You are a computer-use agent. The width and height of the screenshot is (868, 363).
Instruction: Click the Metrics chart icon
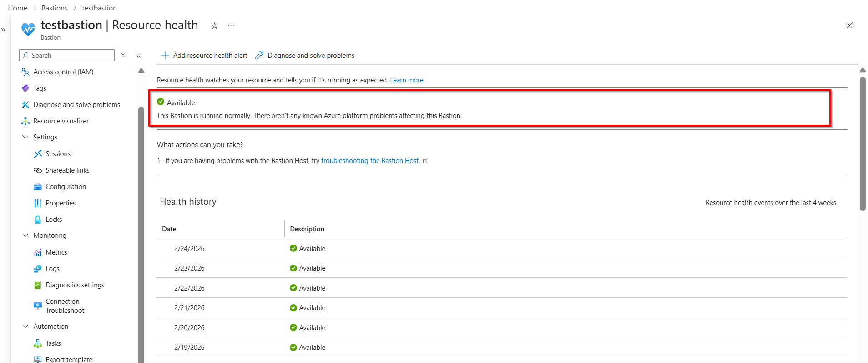pyautogui.click(x=38, y=252)
